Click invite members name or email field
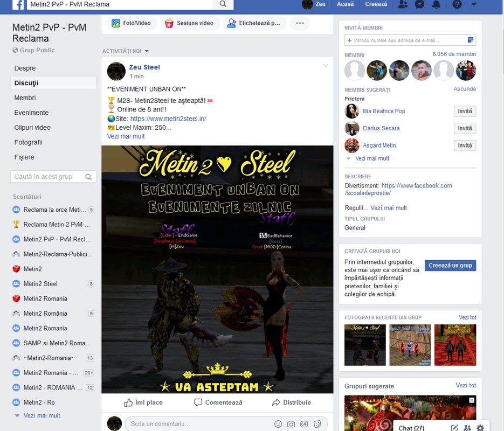Viewport: 504px width, 431px height. 406,40
